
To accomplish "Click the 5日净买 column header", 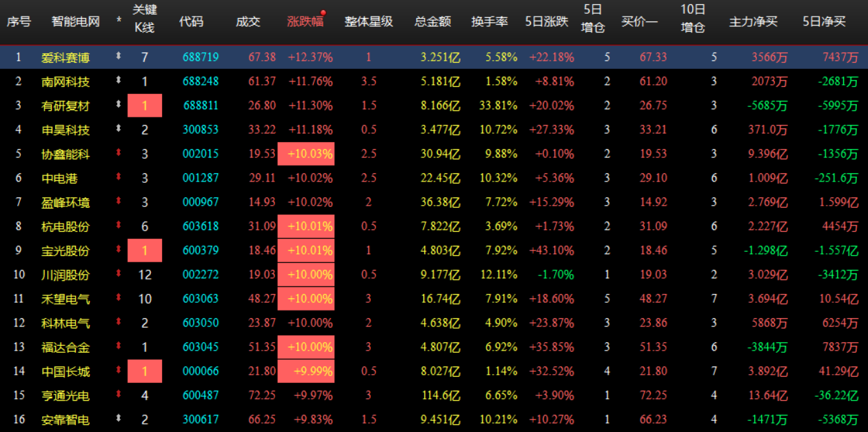I will 824,21.
